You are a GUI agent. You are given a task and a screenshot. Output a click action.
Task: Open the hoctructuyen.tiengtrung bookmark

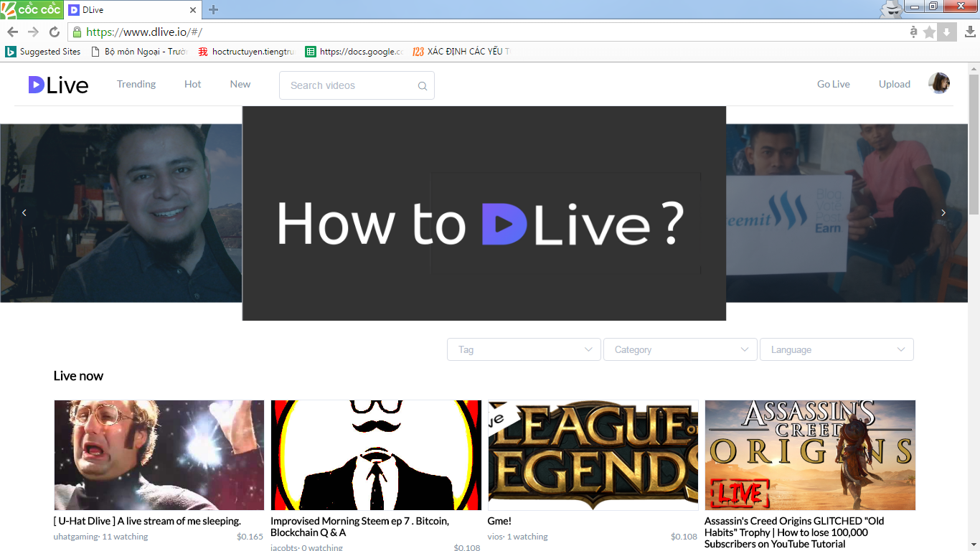[247, 52]
